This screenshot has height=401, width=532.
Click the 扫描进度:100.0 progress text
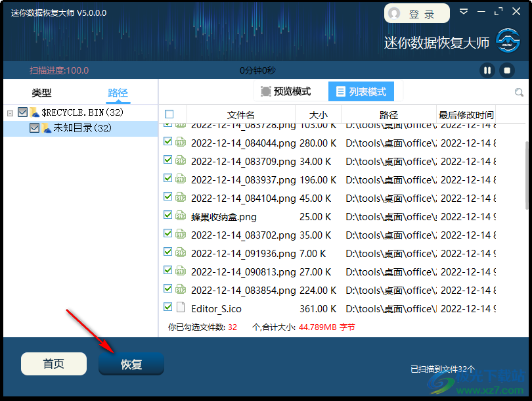tap(59, 70)
